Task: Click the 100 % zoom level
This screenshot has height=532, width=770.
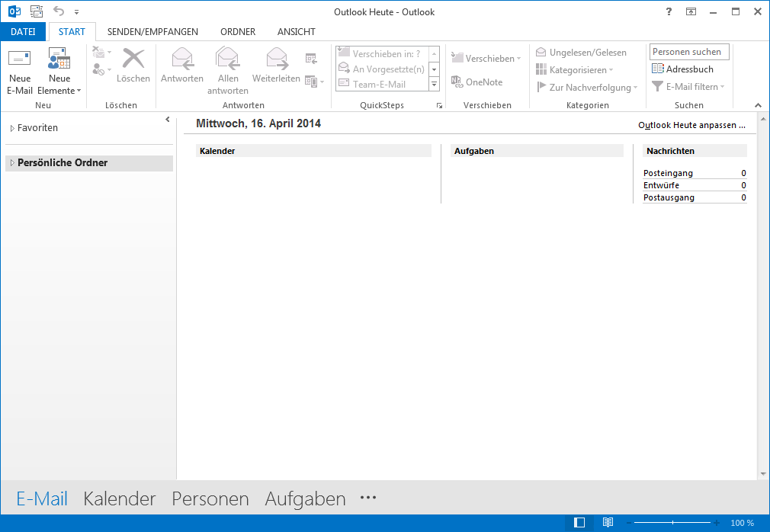Action: [742, 523]
